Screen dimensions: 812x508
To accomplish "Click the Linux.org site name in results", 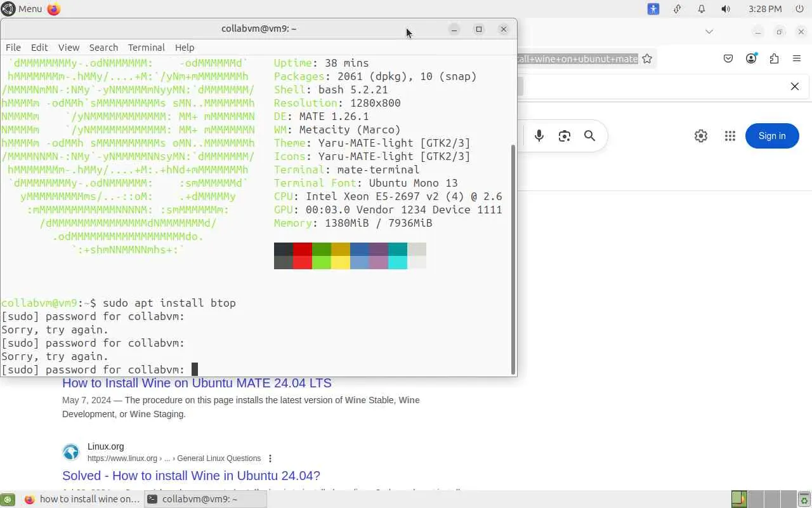I will [106, 447].
